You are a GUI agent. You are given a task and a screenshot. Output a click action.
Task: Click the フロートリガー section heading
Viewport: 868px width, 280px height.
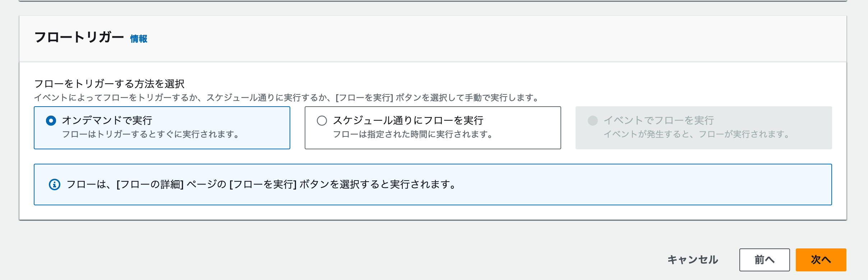78,37
